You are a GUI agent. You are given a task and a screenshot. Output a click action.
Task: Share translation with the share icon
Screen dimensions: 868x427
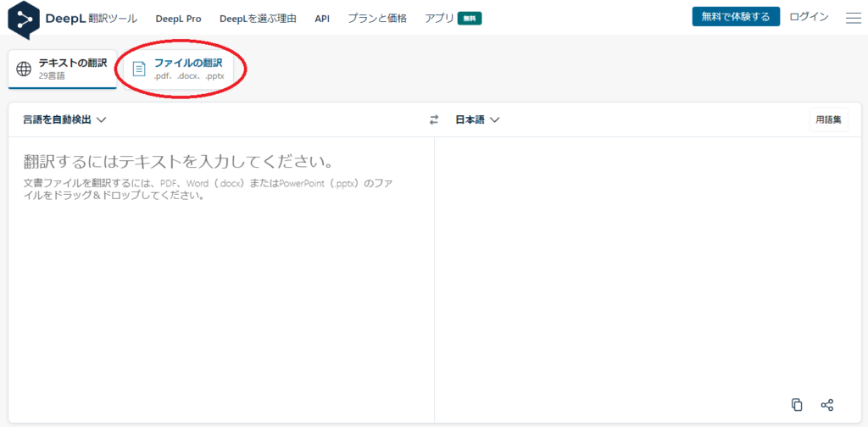[827, 404]
